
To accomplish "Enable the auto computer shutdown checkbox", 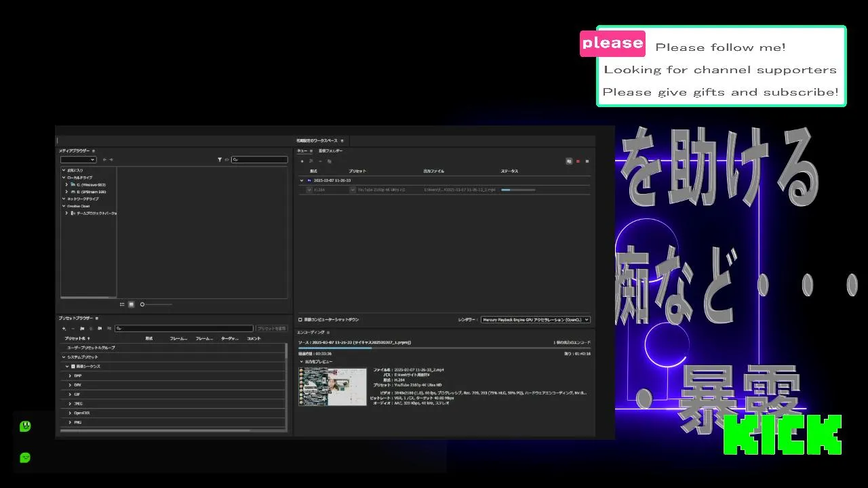I will 300,319.
